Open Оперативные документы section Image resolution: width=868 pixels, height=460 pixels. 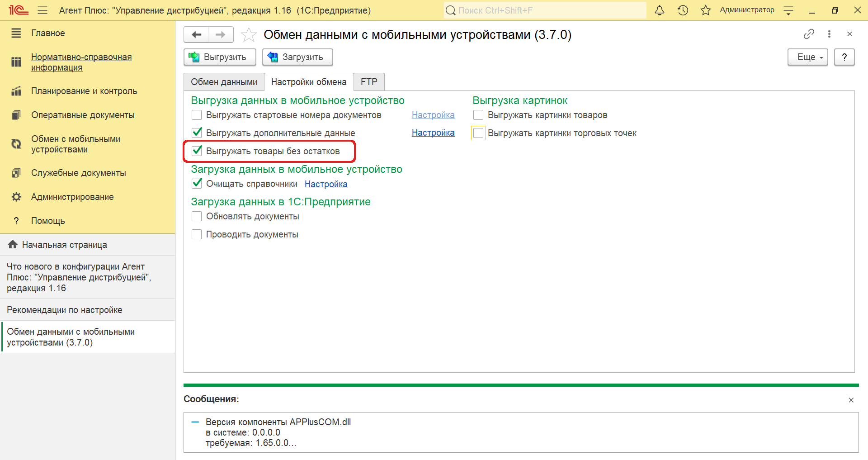click(x=83, y=115)
